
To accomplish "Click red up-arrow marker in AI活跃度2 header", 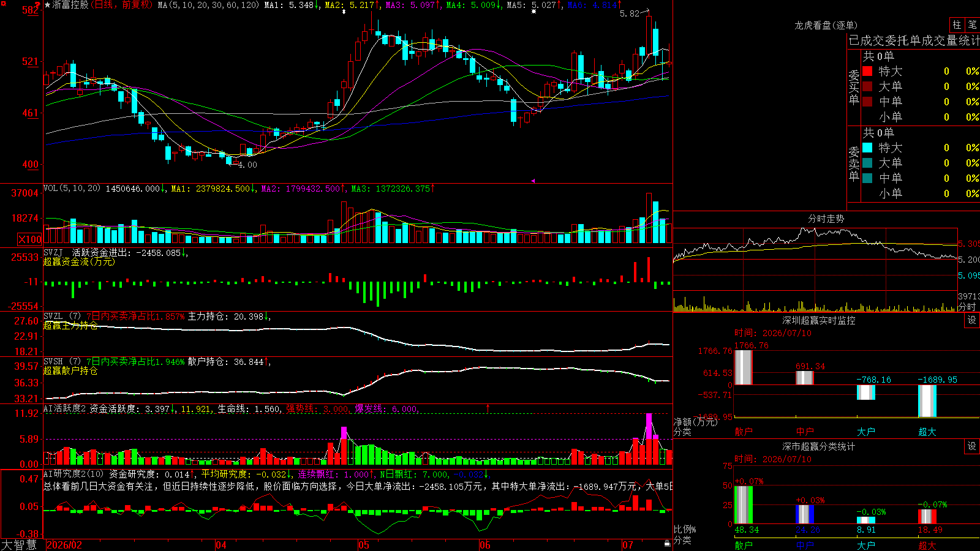I will (488, 408).
